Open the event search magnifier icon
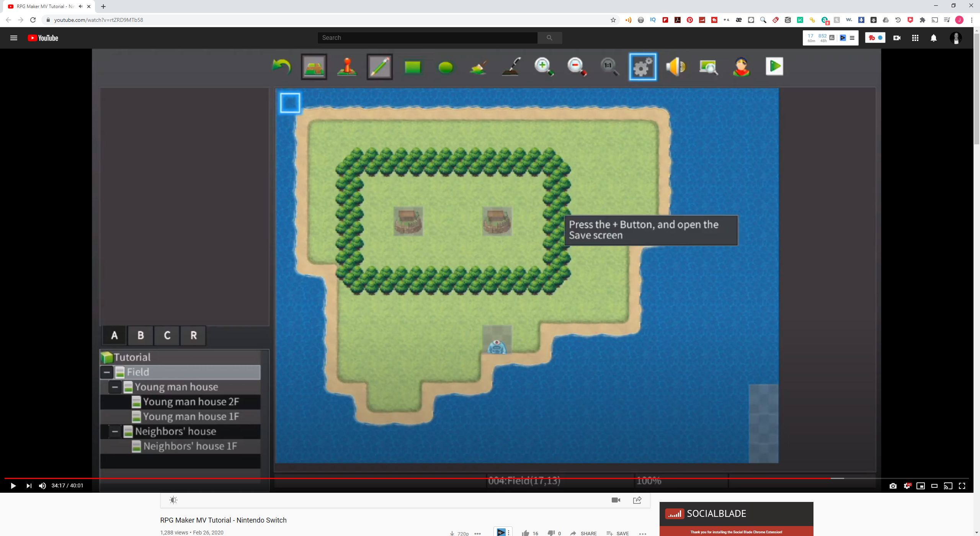980x536 pixels. pos(709,67)
